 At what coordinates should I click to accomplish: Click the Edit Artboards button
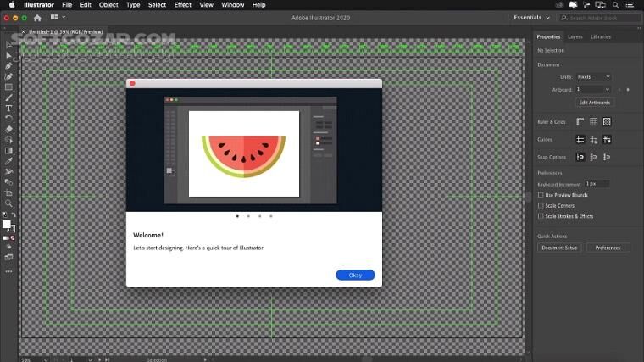pyautogui.click(x=594, y=103)
